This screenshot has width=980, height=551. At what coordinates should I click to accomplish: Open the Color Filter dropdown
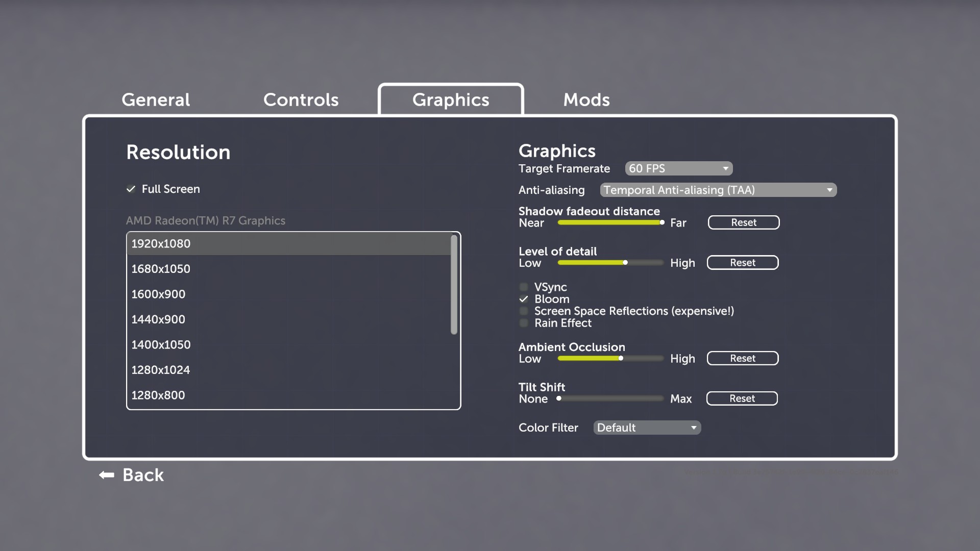(x=647, y=428)
